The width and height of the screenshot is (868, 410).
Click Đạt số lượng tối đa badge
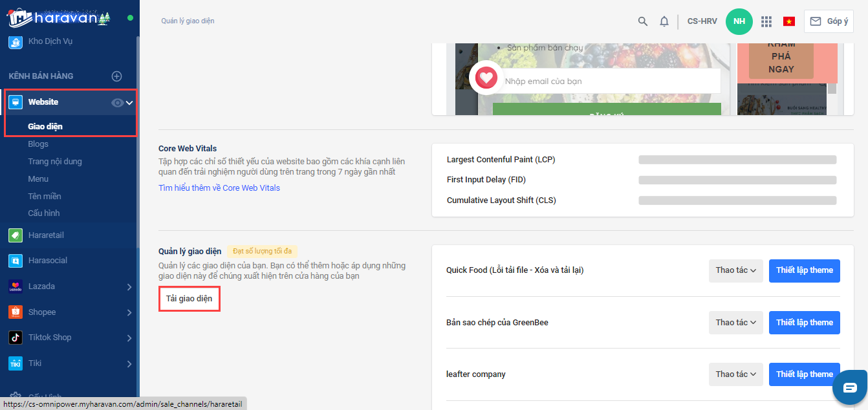click(262, 251)
